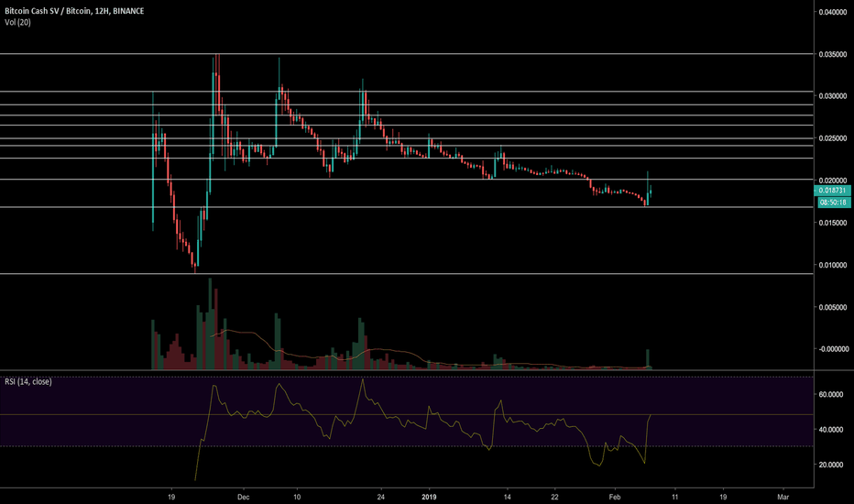Image resolution: width=854 pixels, height=504 pixels.
Task: Click the 0.030000 price axis label
Action: point(833,96)
